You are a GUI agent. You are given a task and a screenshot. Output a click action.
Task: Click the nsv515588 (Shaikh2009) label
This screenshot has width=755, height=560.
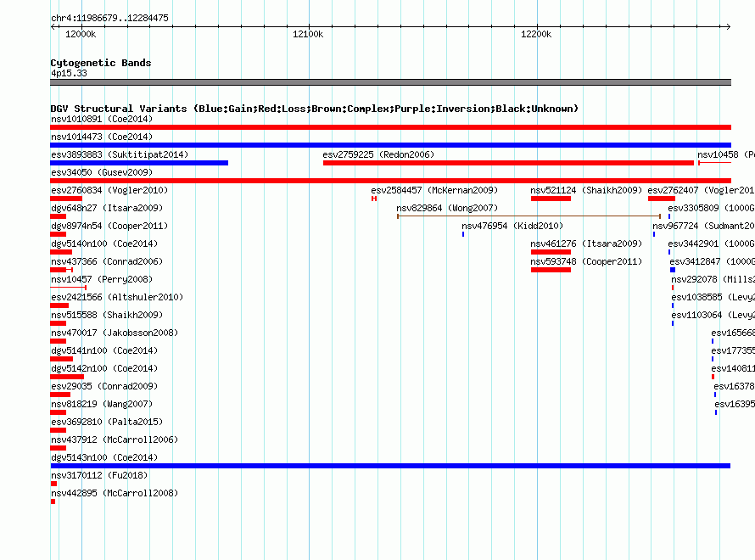107,315
